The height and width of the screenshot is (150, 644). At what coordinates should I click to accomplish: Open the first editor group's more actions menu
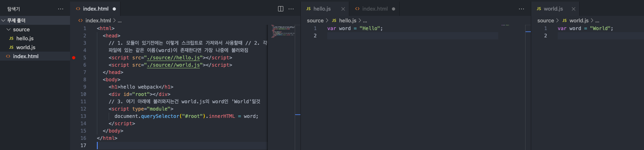(291, 9)
